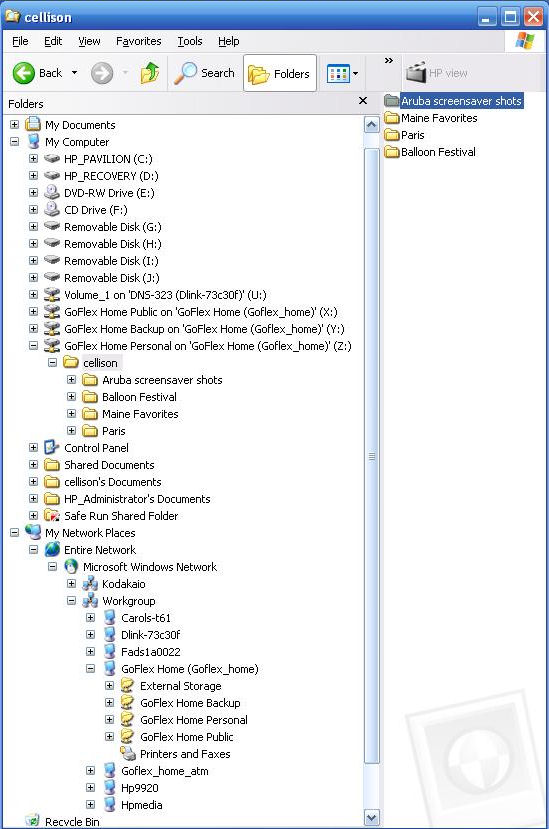Select Microsoft Windows Network icon
549x829 pixels.
click(71, 566)
